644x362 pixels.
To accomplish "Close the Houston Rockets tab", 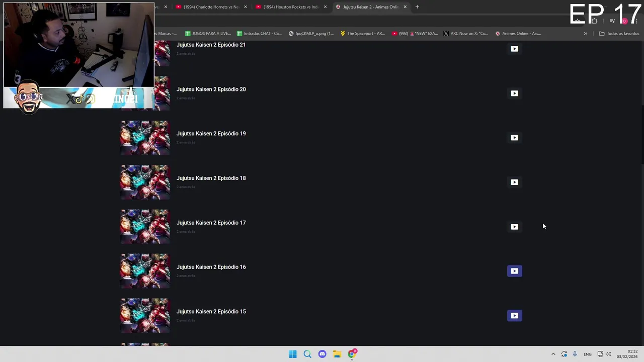I will [x=325, y=7].
